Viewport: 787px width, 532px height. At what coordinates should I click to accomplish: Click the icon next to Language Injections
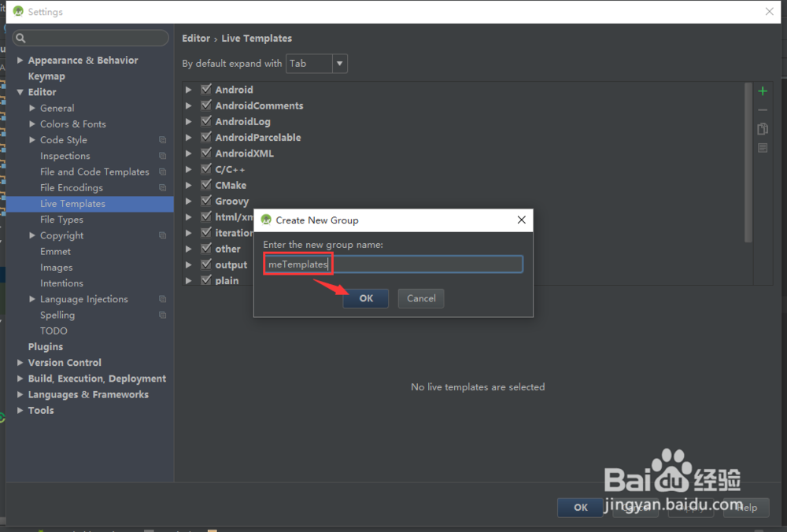pos(162,299)
